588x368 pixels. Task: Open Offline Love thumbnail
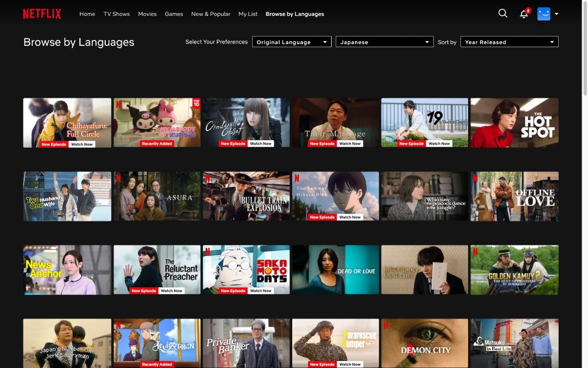click(x=514, y=197)
